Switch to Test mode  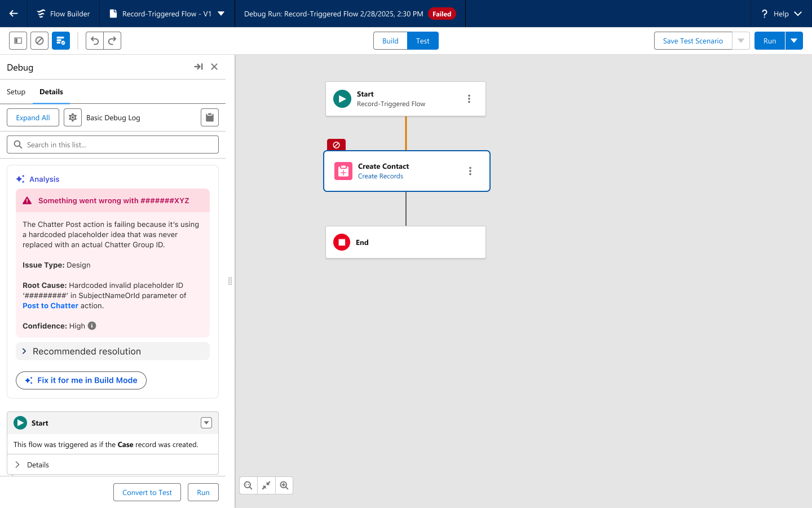423,41
